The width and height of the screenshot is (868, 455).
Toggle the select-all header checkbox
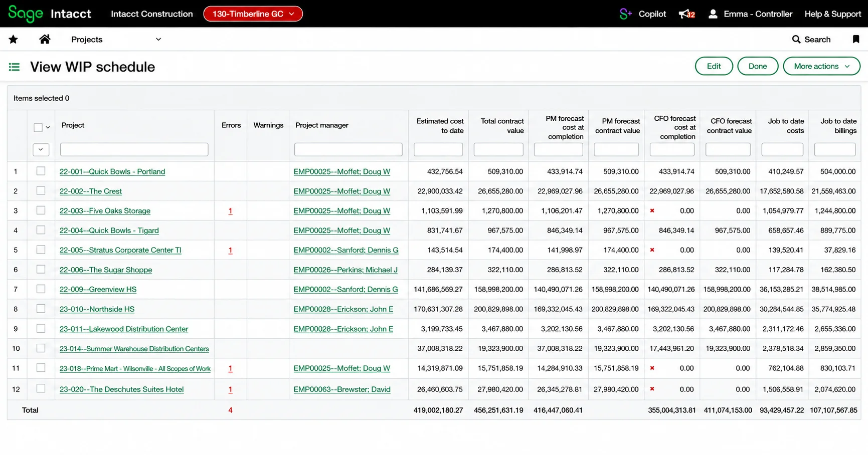pyautogui.click(x=38, y=127)
